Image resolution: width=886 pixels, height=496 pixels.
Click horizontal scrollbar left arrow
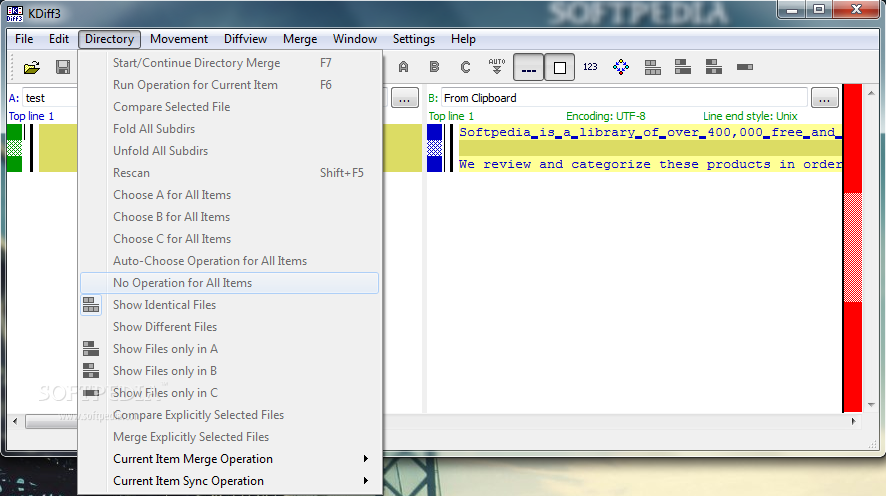[15, 421]
